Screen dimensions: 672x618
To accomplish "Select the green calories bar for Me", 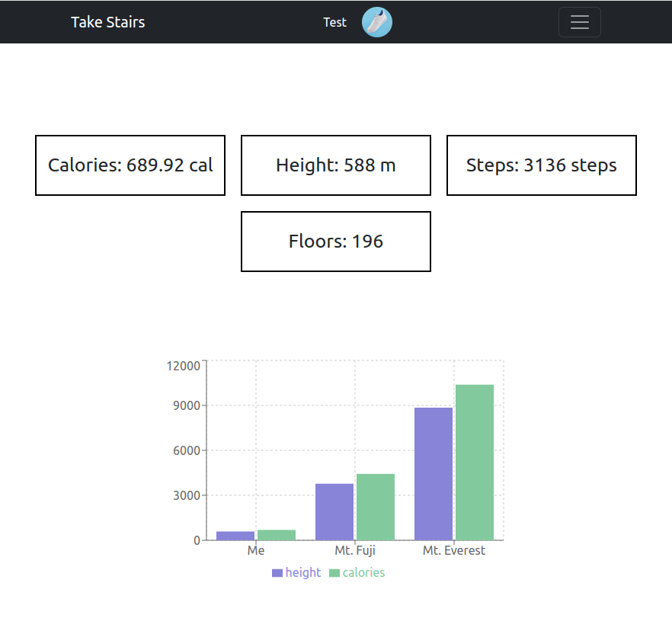I will pyautogui.click(x=277, y=534).
